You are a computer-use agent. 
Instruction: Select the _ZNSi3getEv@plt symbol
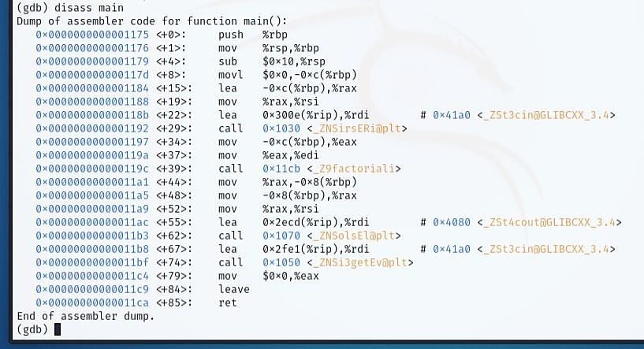360,262
